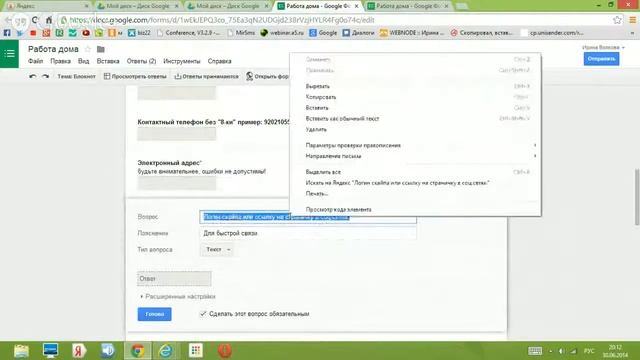
Task: Switch to Chrome in taskbar
Action: [138, 351]
